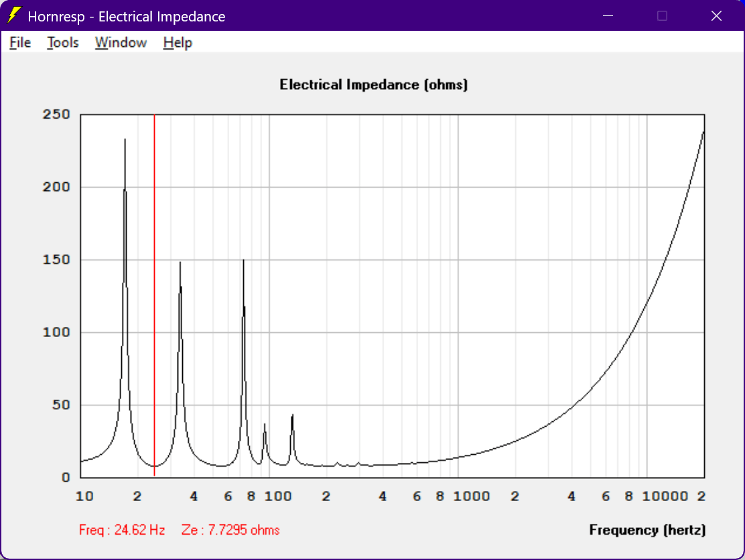This screenshot has width=745, height=560.
Task: Click the window title 'Hornresp - Electrical Impedance'
Action: tap(127, 17)
